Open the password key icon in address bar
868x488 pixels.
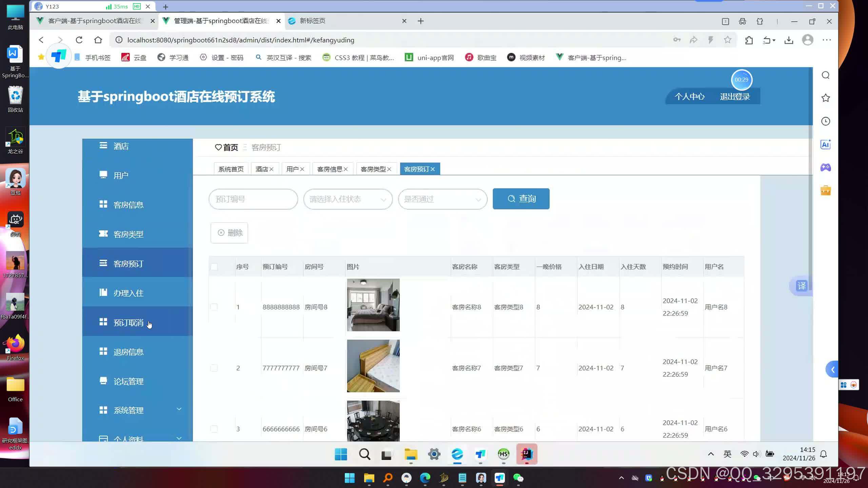click(677, 40)
